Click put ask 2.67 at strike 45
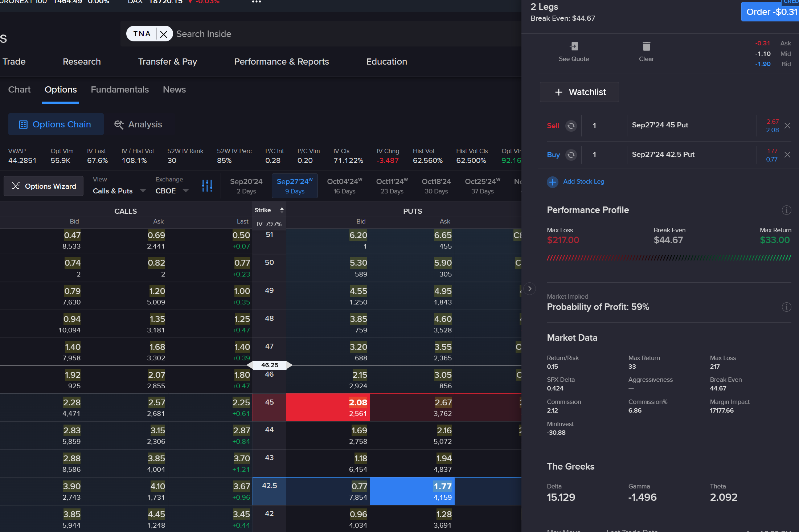The image size is (799, 532). (x=443, y=402)
